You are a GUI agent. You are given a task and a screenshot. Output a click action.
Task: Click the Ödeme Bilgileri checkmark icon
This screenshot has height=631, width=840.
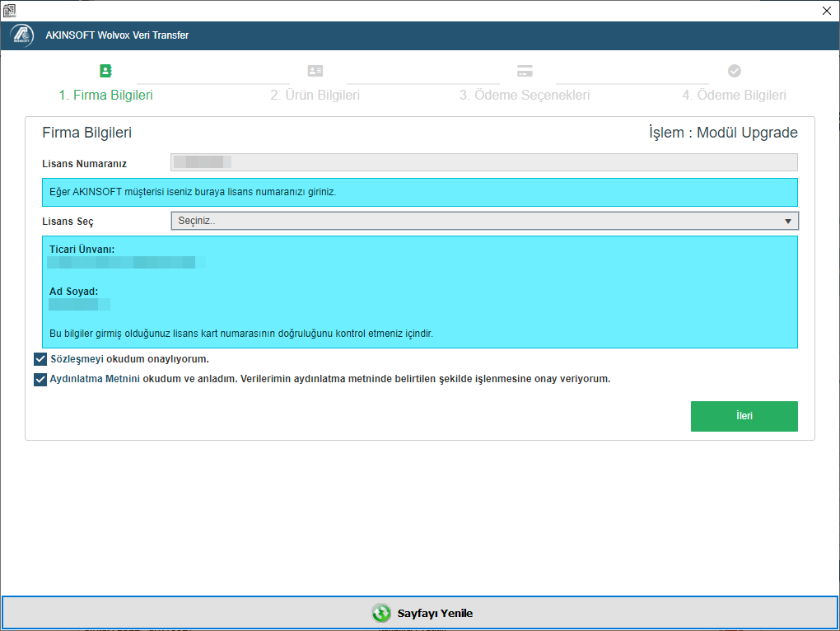(x=734, y=71)
